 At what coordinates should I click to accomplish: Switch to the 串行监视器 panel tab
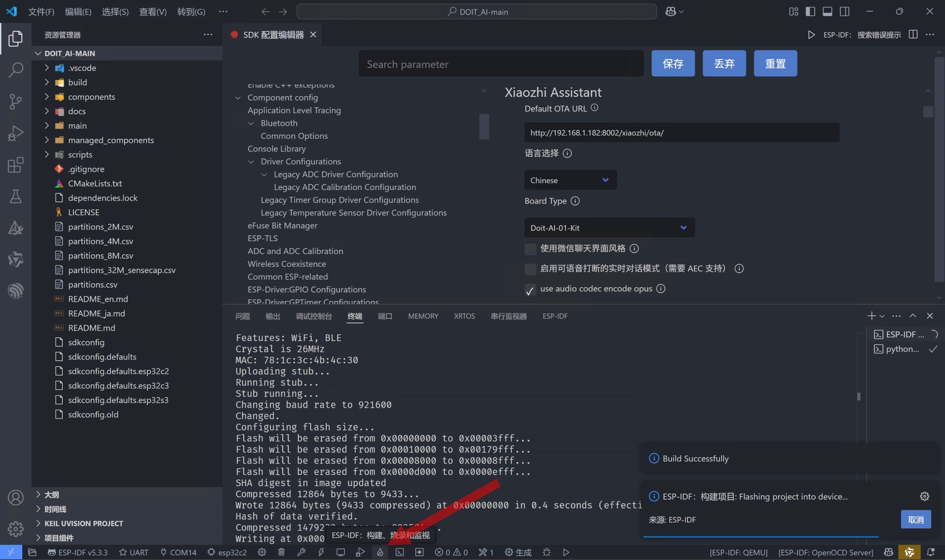[x=509, y=316]
